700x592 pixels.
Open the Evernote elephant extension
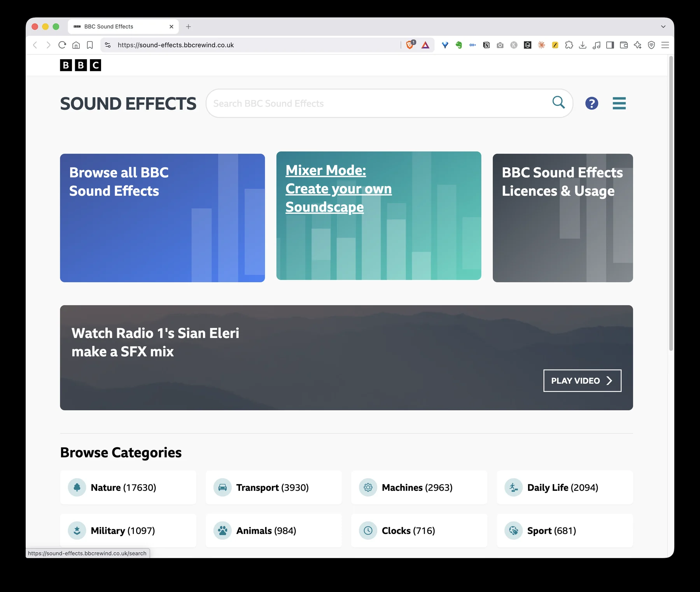(459, 45)
